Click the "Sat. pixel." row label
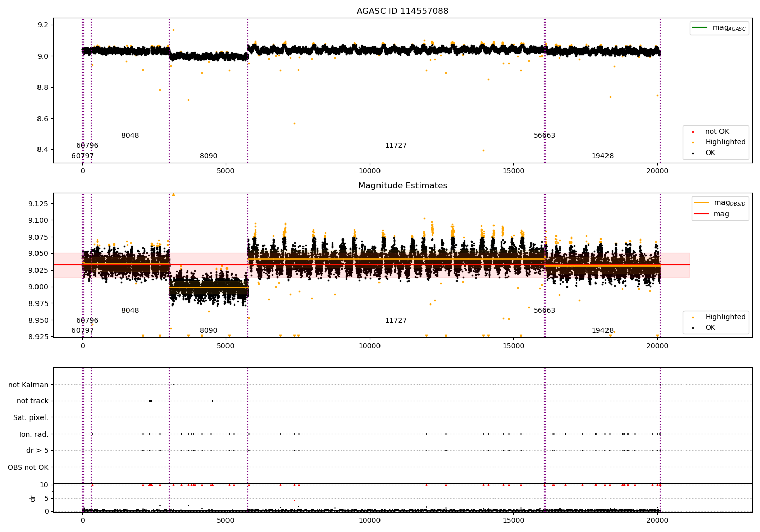The height and width of the screenshot is (532, 760). 31,417
